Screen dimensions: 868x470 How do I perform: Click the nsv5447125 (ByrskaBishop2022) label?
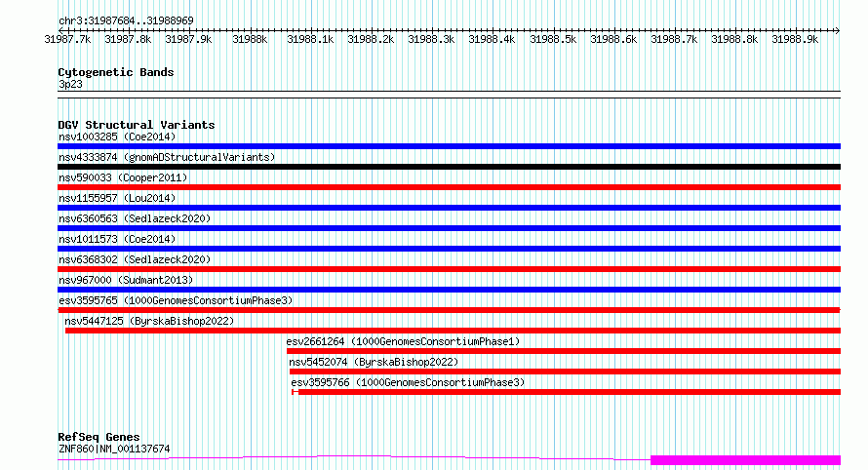click(x=149, y=321)
